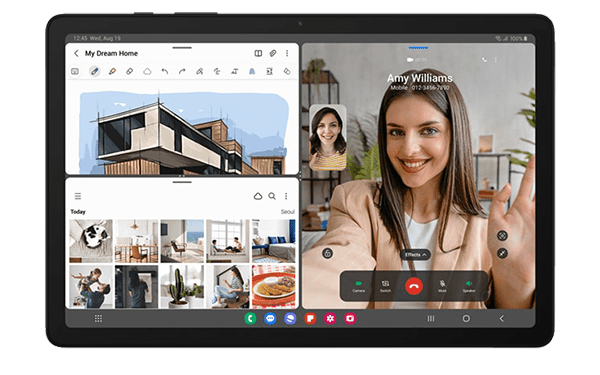Undo the last drawing stroke
The width and height of the screenshot is (600, 375).
165,71
